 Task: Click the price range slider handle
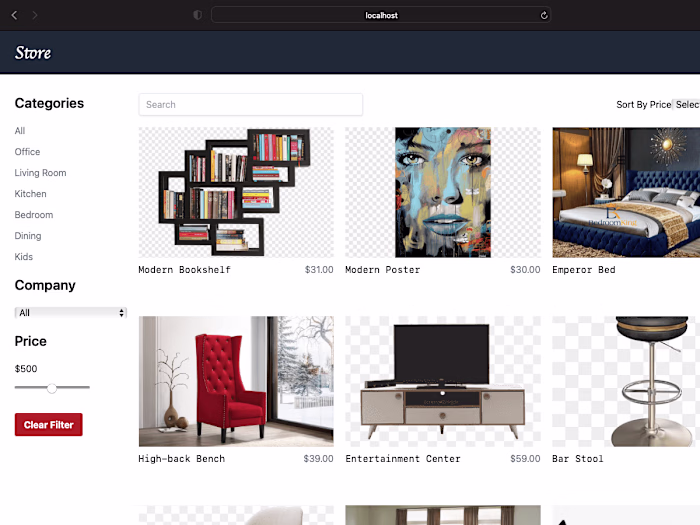pyautogui.click(x=52, y=388)
